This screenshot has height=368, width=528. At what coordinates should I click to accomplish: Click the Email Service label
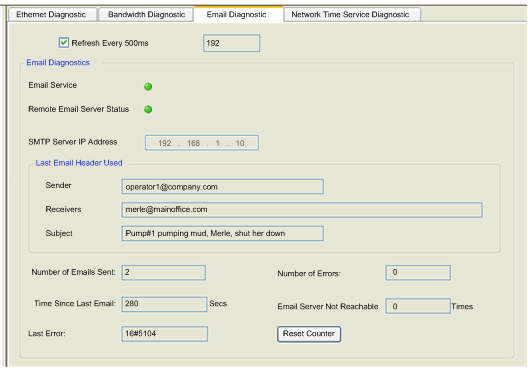[53, 85]
